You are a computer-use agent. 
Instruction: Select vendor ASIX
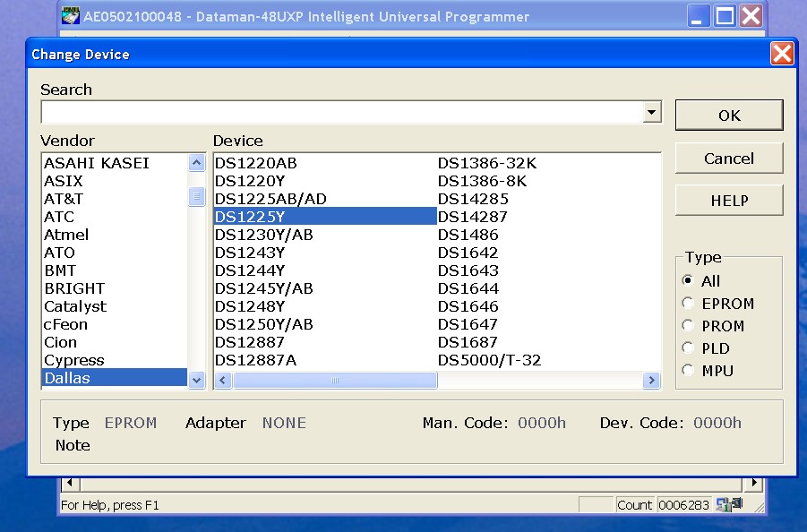[x=115, y=181]
